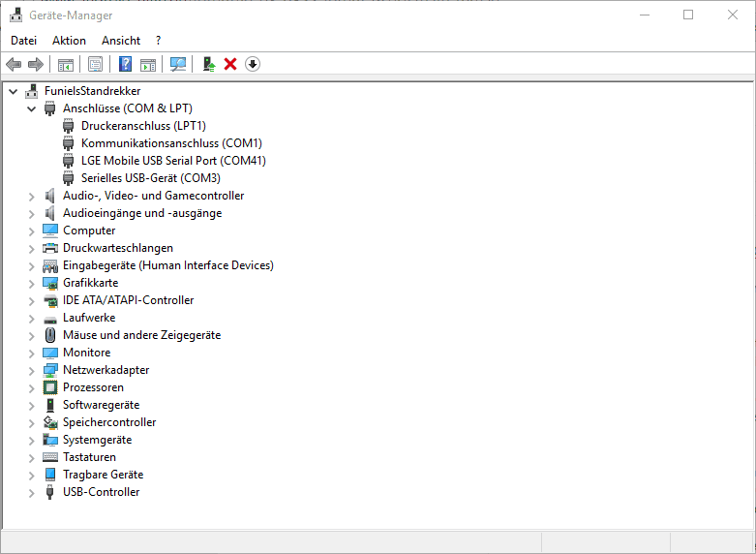Click the blue Help toolbar icon

pyautogui.click(x=126, y=64)
